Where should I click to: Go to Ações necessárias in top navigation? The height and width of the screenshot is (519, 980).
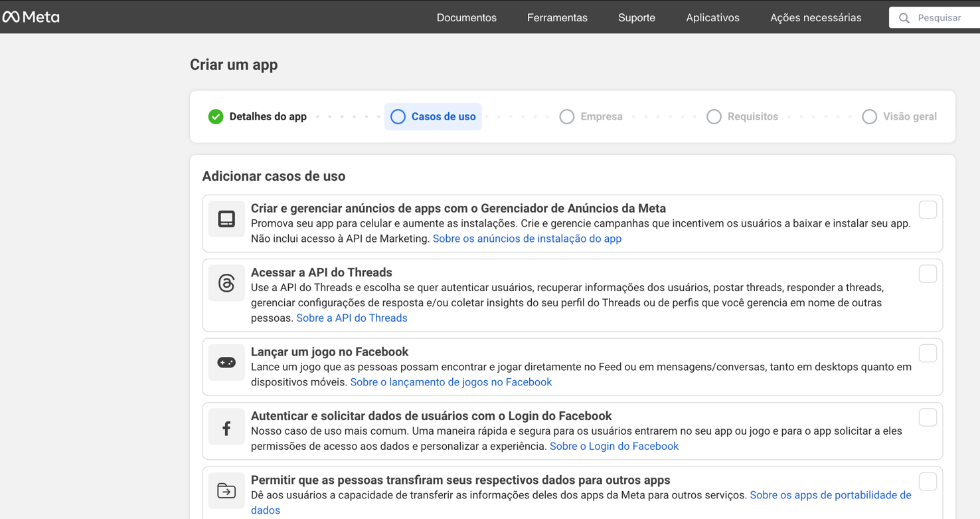pyautogui.click(x=815, y=18)
